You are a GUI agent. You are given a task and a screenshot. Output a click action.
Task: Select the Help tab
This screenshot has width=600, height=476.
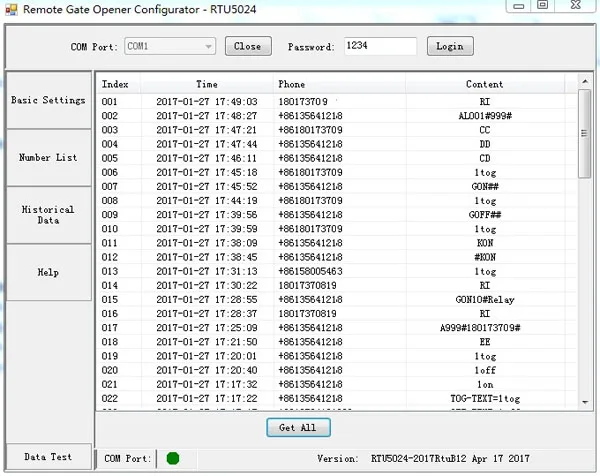(x=49, y=272)
